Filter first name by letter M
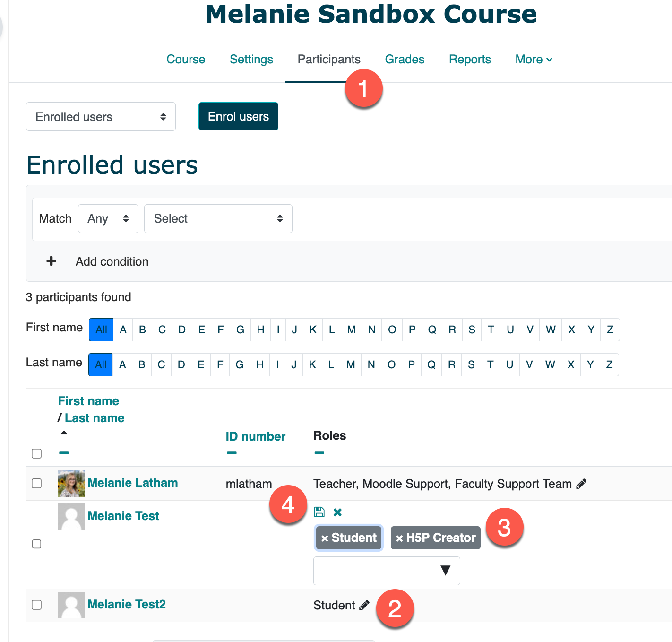 (x=351, y=330)
